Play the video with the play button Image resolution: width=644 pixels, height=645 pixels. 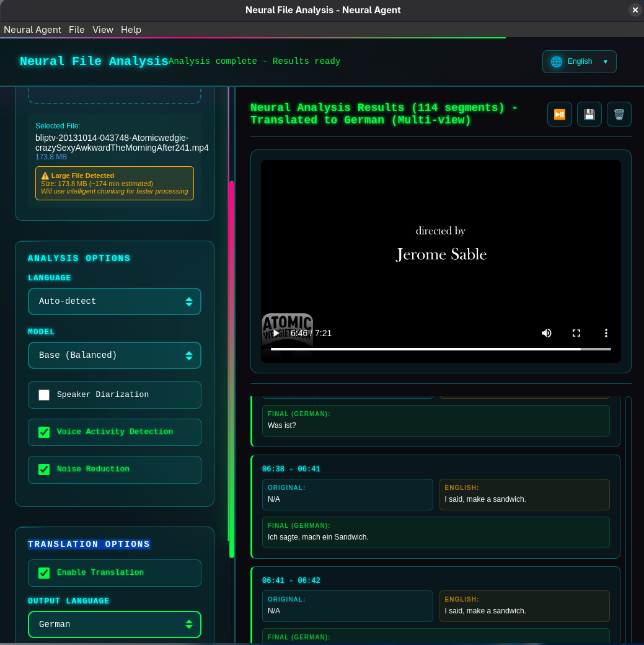click(276, 333)
